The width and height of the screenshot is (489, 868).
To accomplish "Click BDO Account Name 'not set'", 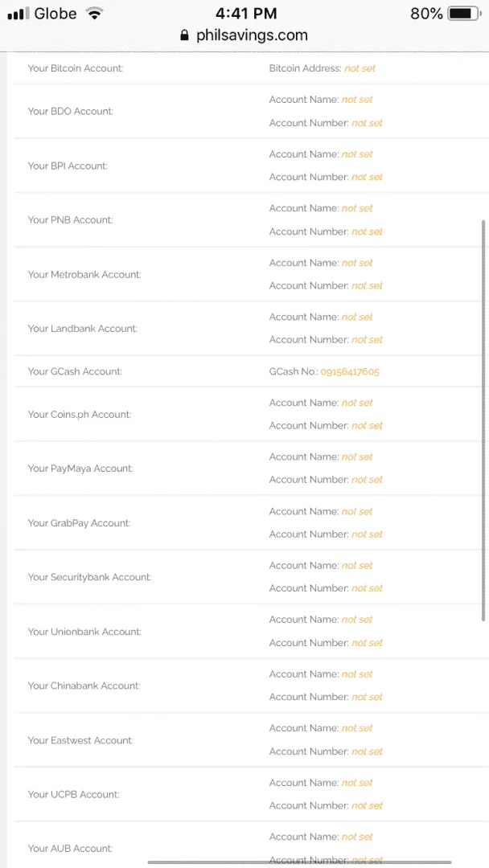I will 357,100.
